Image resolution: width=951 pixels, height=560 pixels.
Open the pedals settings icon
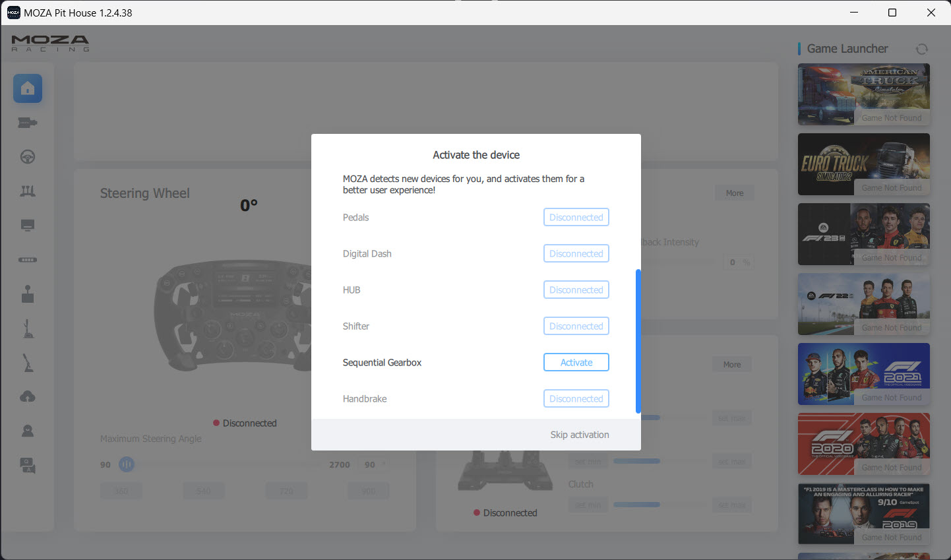tap(28, 191)
